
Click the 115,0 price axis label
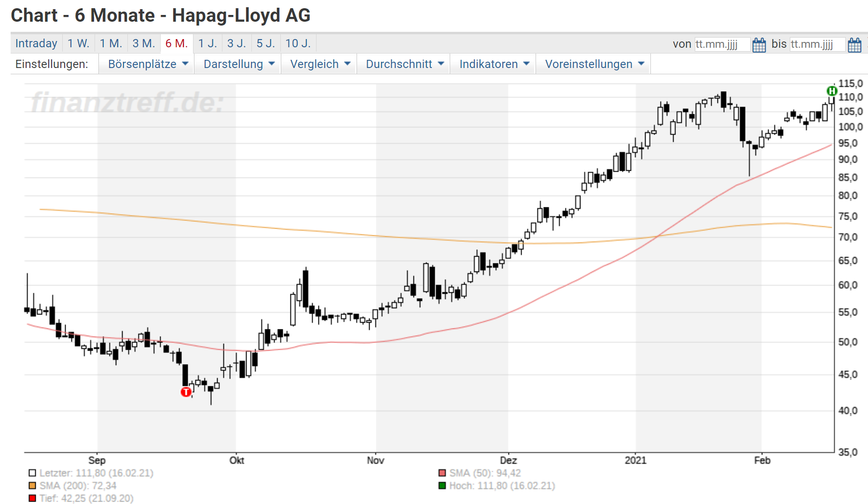point(850,83)
